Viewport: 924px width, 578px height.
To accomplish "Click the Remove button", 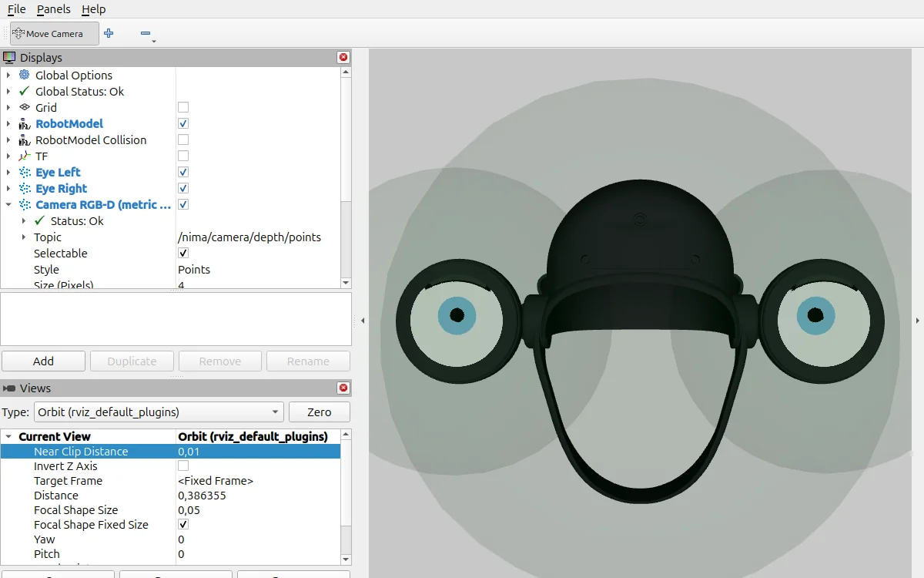I will click(220, 361).
